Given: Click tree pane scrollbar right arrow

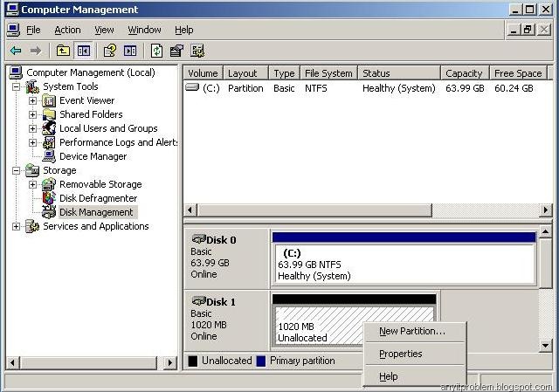Looking at the screenshot, I should (x=170, y=363).
